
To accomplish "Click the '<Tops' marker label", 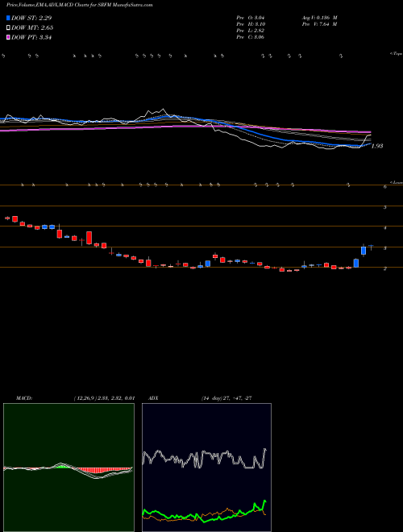I will point(397,54).
